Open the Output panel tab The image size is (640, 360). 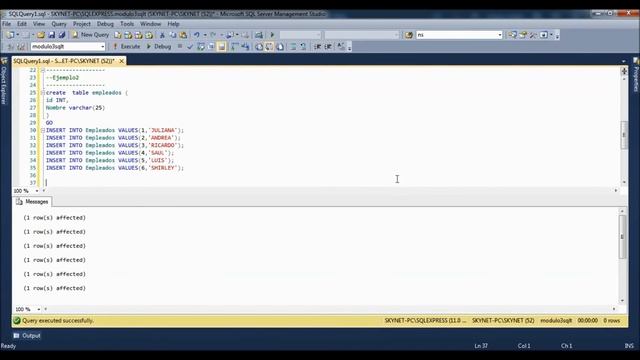(27, 336)
